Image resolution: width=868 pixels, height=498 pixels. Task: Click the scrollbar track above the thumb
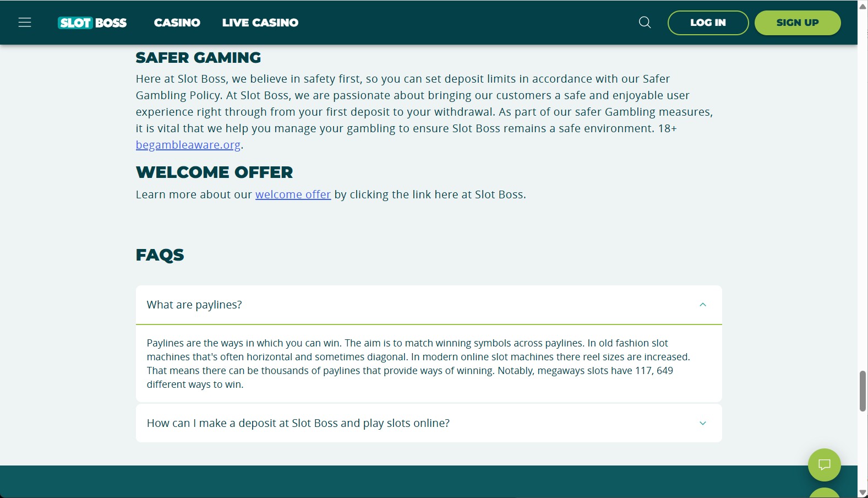pyautogui.click(x=862, y=187)
